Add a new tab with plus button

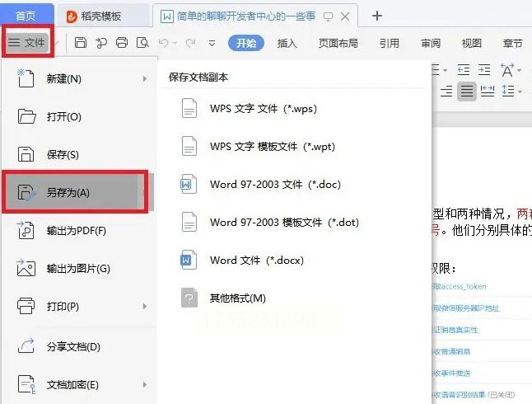(x=377, y=16)
